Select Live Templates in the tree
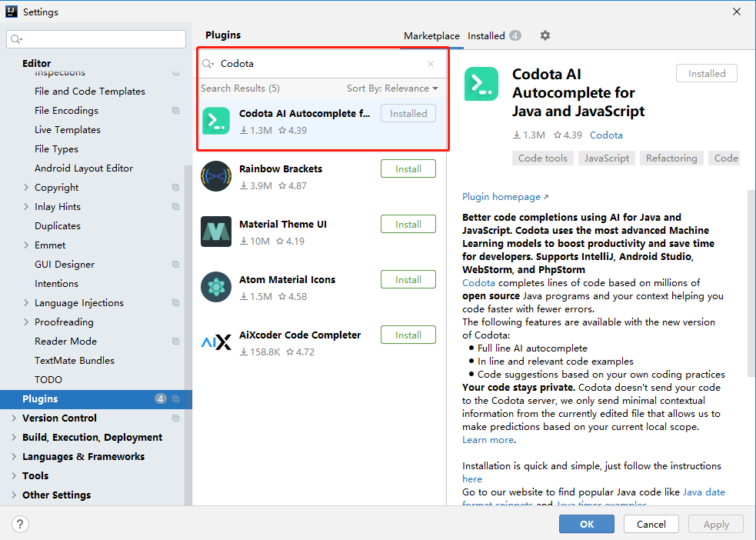This screenshot has width=756, height=540. (x=68, y=130)
